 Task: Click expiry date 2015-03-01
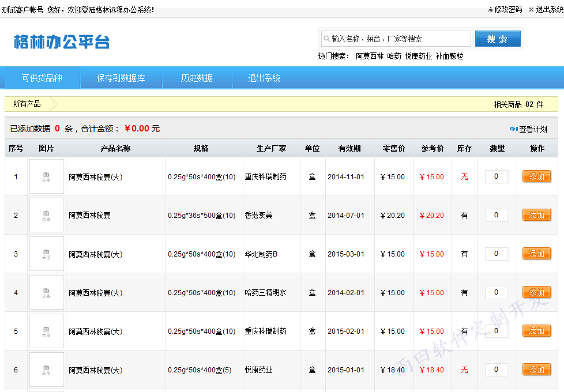[345, 254]
